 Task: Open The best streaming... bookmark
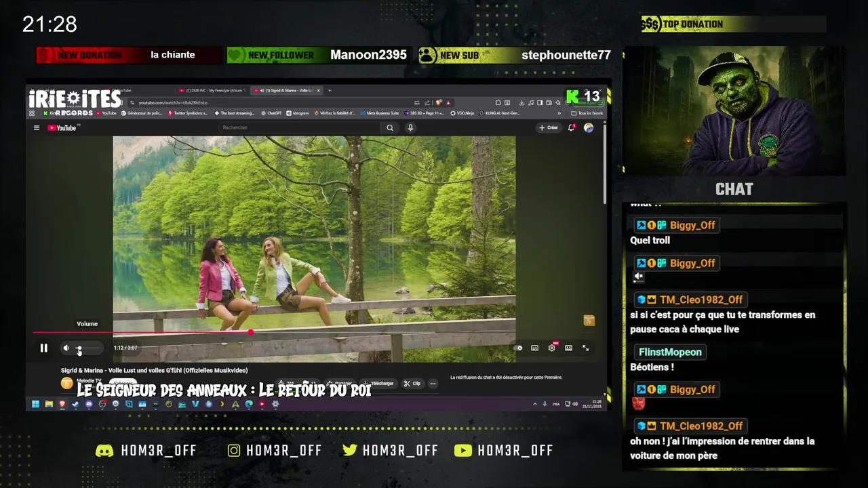pyautogui.click(x=234, y=113)
